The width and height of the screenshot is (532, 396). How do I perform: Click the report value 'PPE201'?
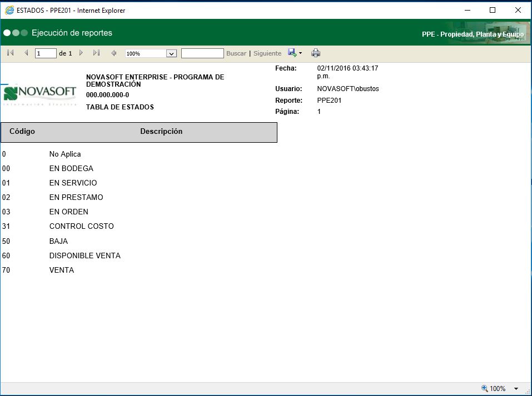click(x=329, y=101)
